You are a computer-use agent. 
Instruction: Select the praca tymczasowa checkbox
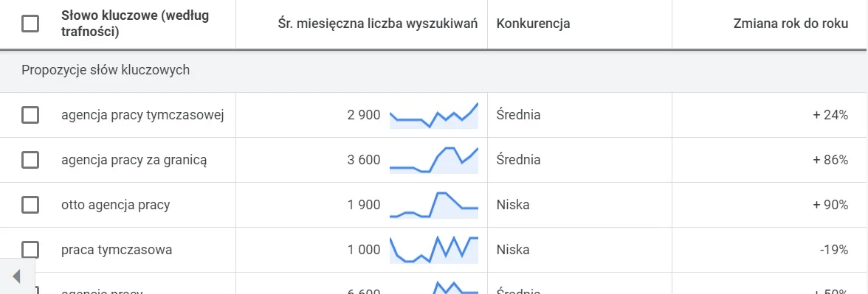30,250
